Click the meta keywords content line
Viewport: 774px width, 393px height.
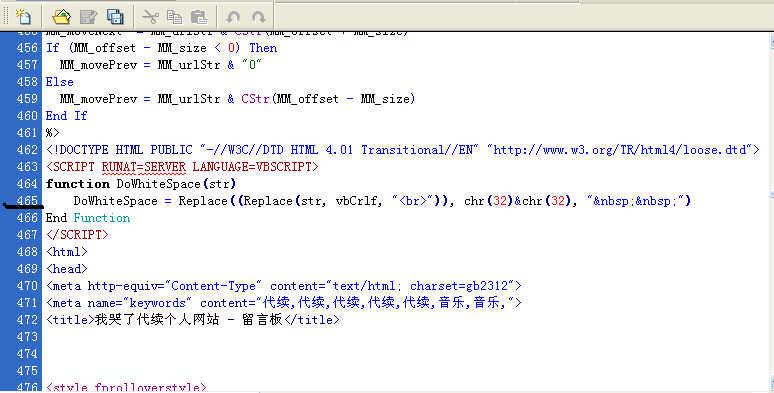(284, 303)
